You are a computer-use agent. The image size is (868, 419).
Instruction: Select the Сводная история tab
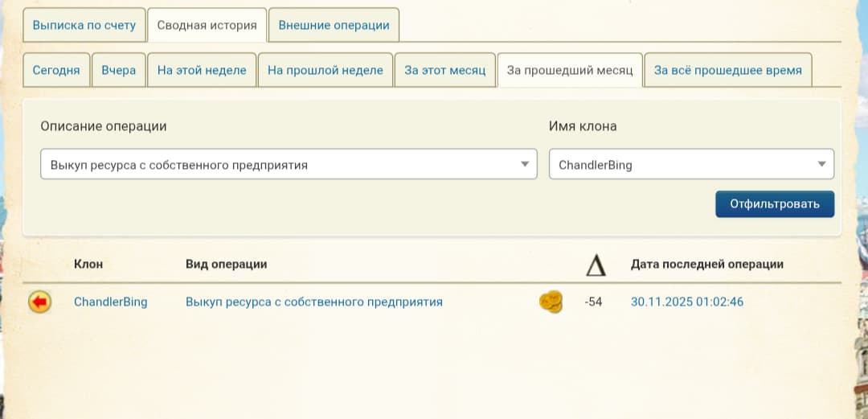[207, 25]
